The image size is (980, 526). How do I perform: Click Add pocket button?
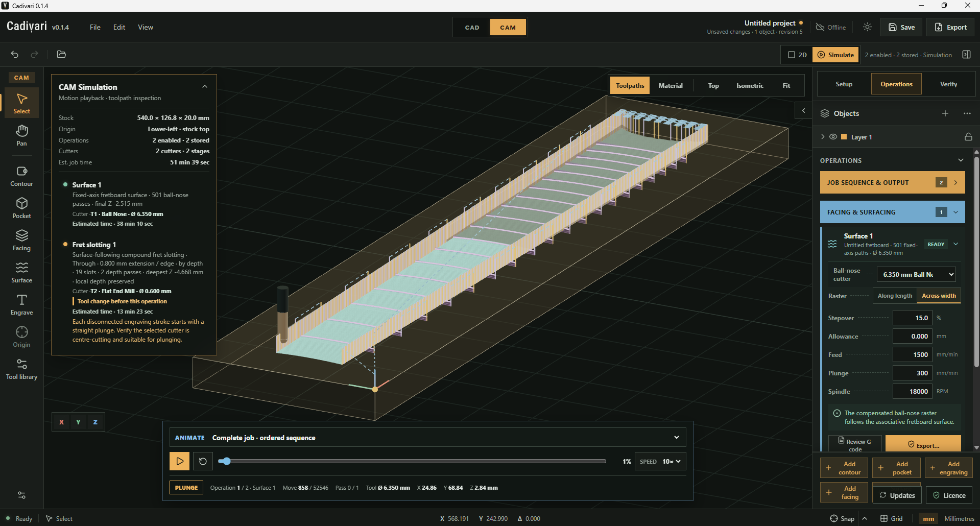click(896, 468)
